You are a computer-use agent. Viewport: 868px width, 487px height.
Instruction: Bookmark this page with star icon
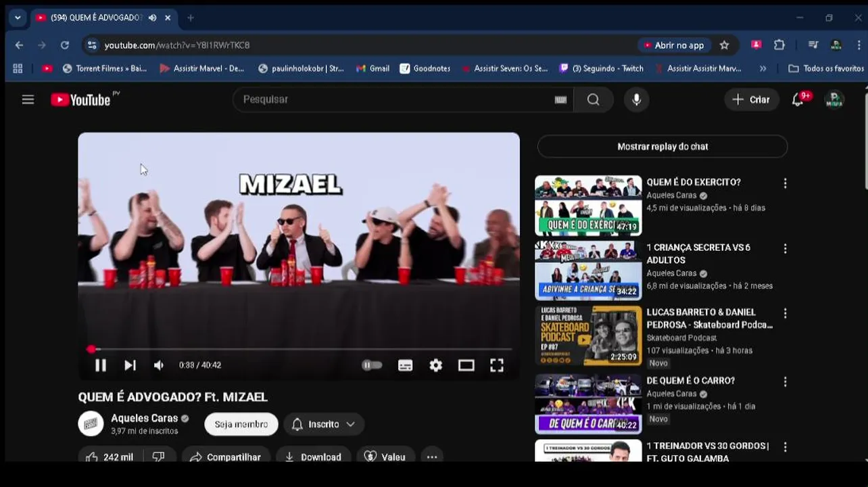(724, 45)
